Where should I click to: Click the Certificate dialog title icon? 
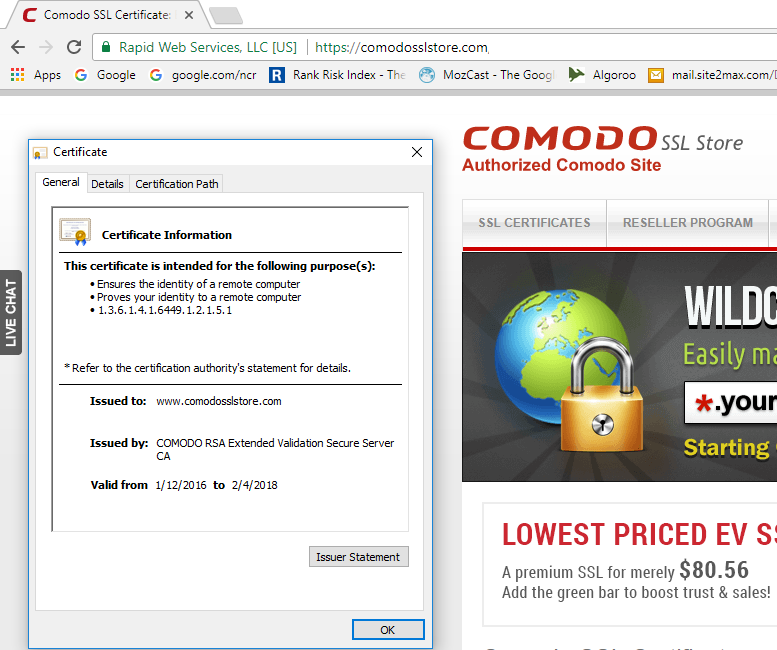[40, 153]
